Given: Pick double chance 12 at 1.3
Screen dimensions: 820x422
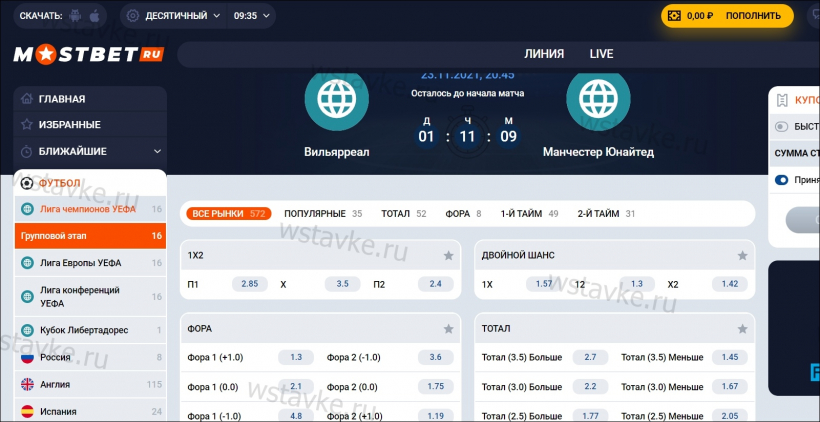Looking at the screenshot, I should 637,284.
